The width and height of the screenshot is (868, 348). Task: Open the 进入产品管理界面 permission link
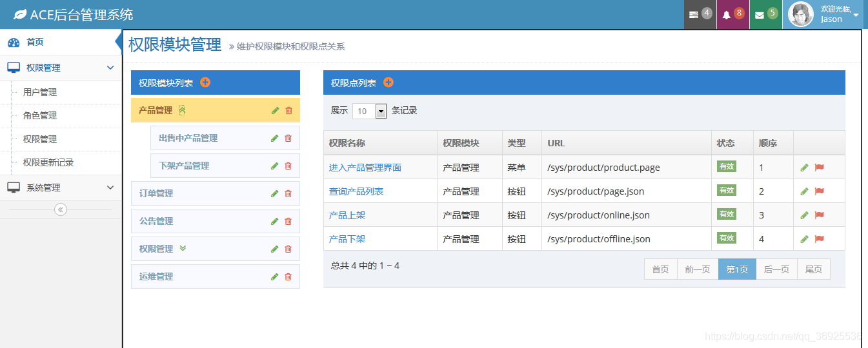click(x=365, y=168)
